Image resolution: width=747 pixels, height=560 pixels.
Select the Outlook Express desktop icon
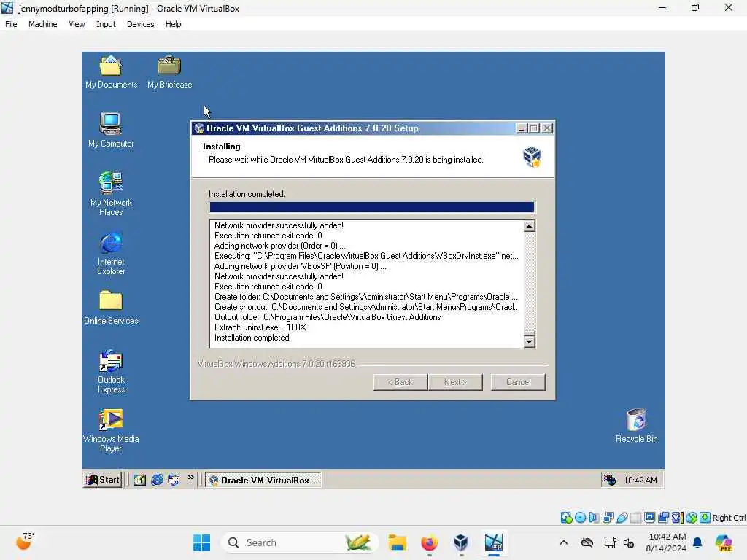pyautogui.click(x=111, y=371)
